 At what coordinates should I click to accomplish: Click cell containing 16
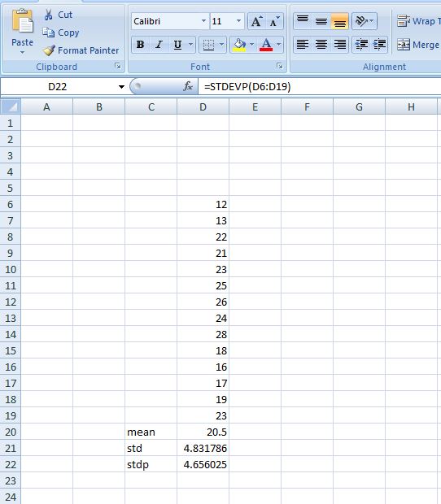coord(203,367)
